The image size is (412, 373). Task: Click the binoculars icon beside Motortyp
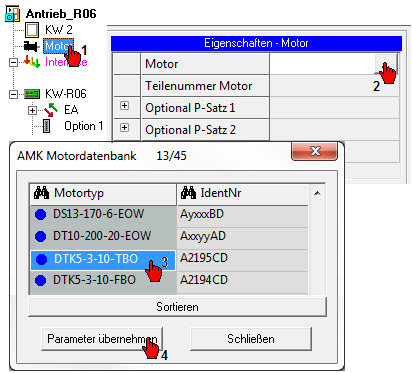[x=42, y=193]
